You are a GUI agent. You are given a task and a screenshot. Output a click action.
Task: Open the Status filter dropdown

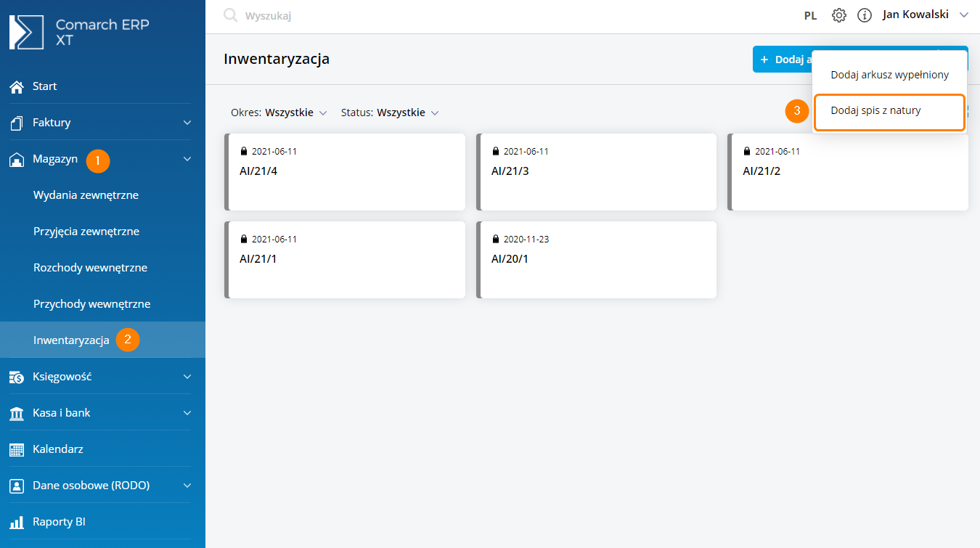click(x=391, y=113)
